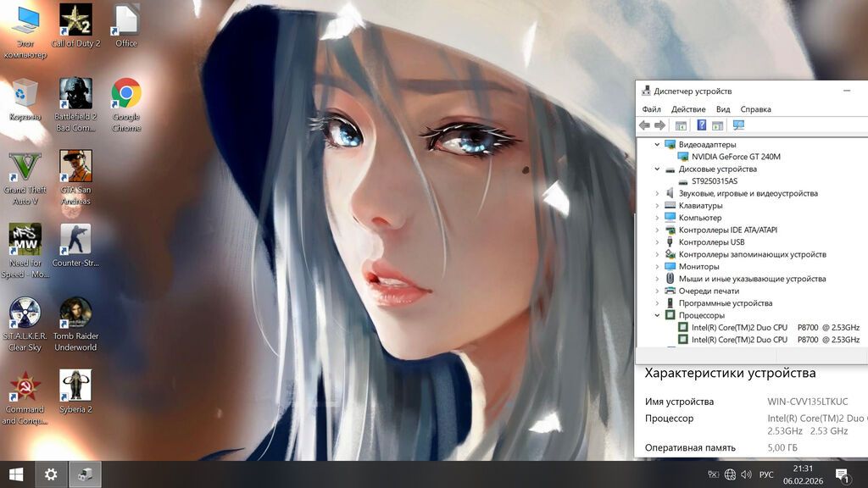Launch the Call of Duty 2 shortcut

(75, 26)
